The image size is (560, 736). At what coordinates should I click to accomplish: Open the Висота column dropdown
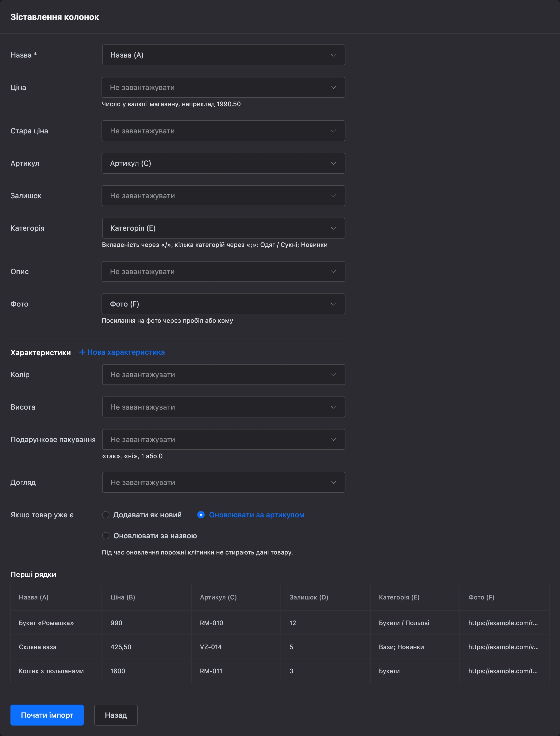223,407
